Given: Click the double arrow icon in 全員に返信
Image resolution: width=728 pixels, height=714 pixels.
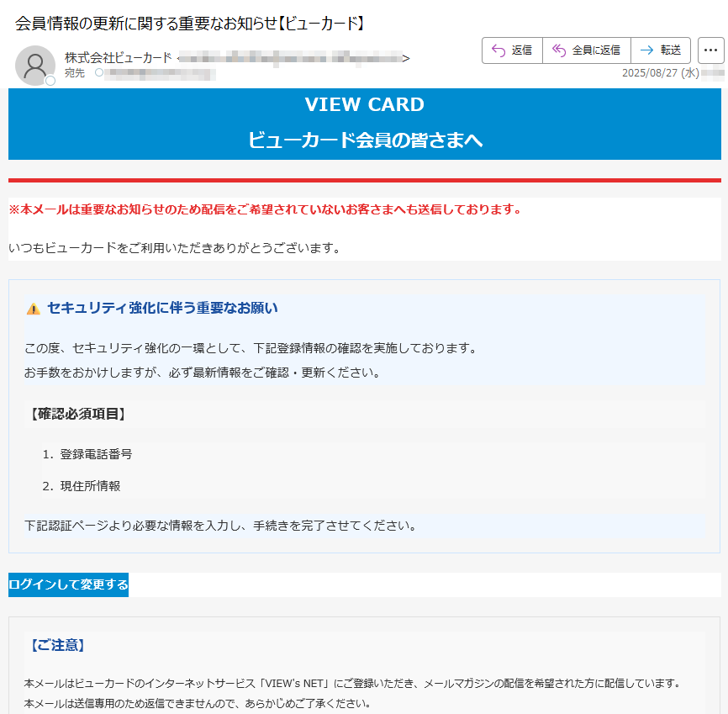Looking at the screenshot, I should [558, 50].
